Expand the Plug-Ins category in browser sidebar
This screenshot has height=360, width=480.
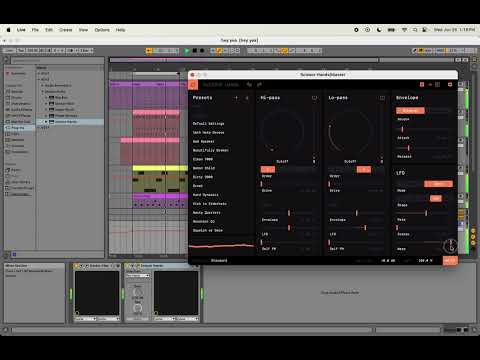pos(18,128)
